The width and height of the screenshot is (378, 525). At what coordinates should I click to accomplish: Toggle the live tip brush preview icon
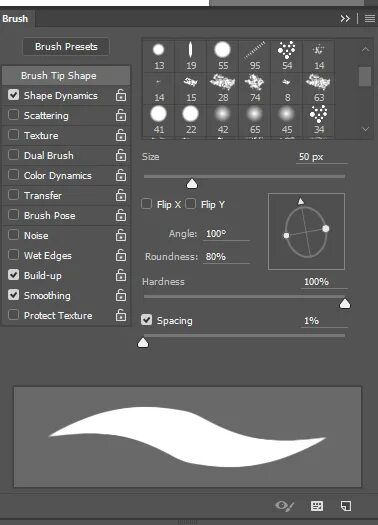point(285,506)
